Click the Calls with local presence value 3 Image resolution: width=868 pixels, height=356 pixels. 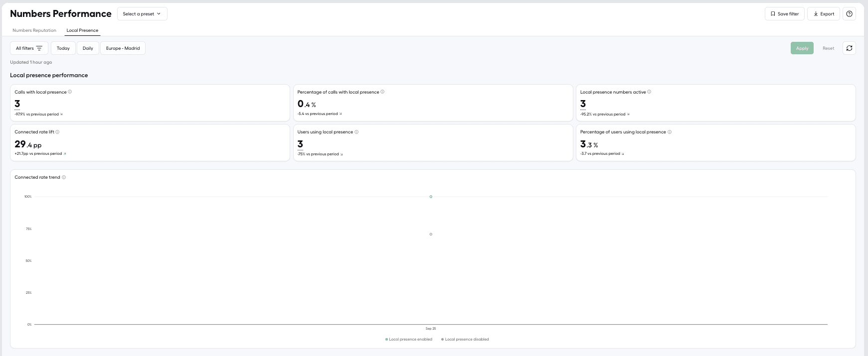point(17,104)
